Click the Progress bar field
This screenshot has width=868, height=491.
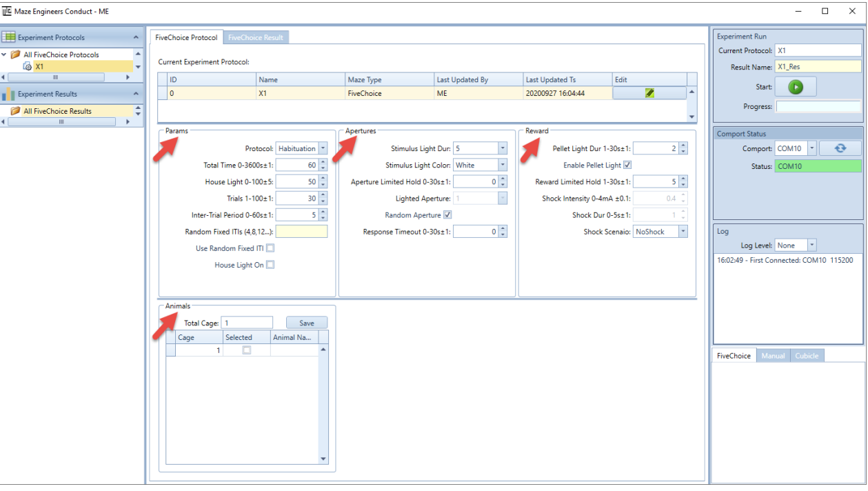818,107
